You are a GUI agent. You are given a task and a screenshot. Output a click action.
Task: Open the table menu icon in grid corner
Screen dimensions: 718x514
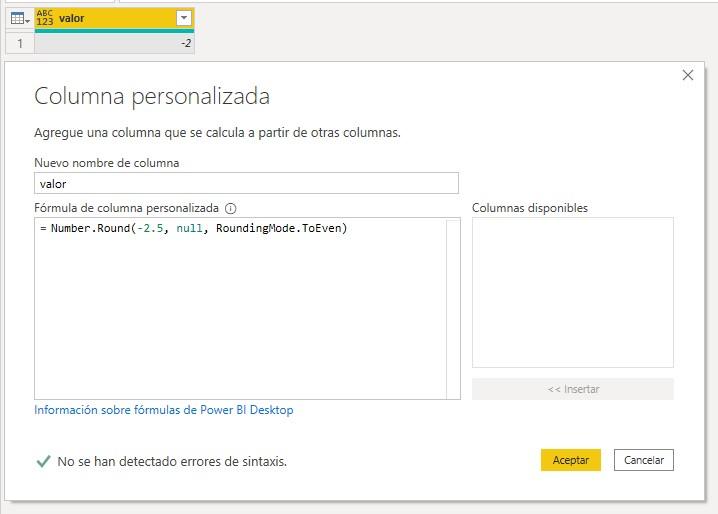(19, 18)
